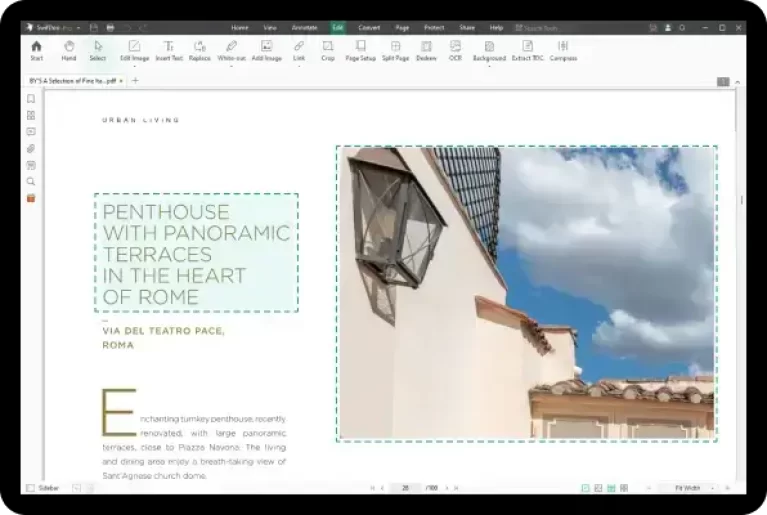This screenshot has height=515, width=767.
Task: Open page thumbnails panel in sidebar
Action: tap(31, 115)
